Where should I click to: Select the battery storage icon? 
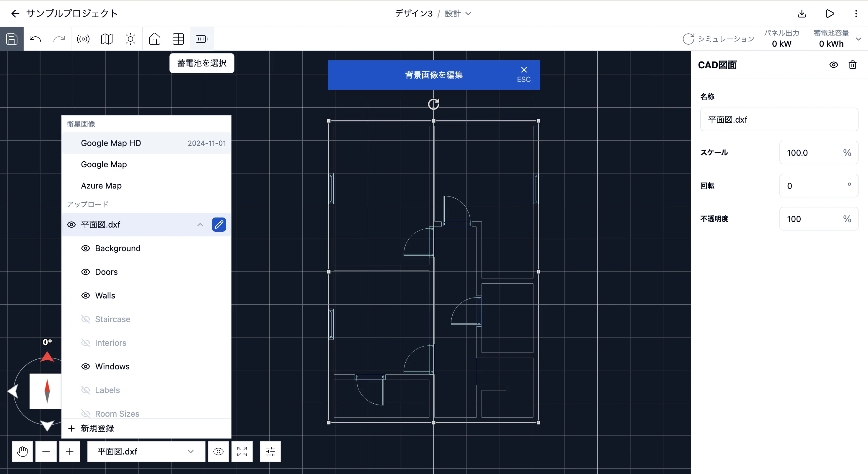[202, 39]
